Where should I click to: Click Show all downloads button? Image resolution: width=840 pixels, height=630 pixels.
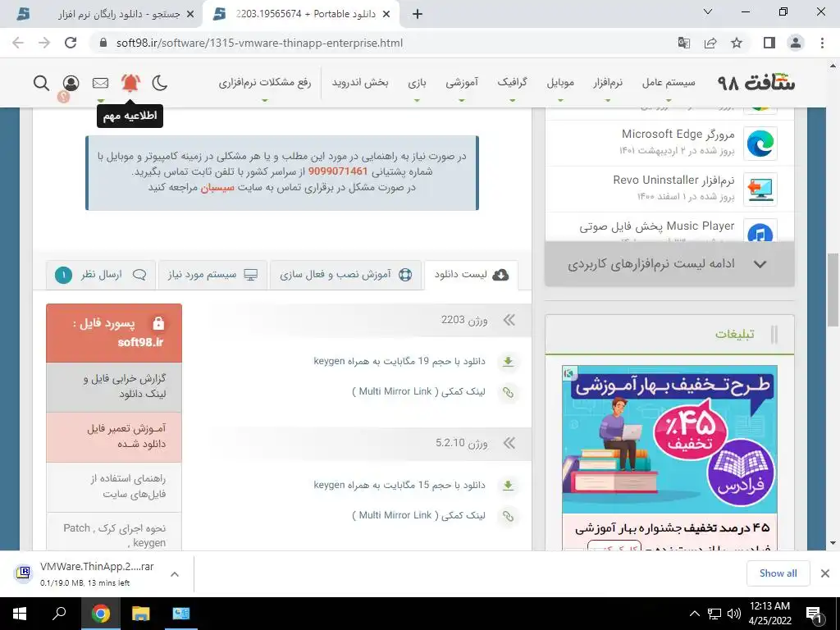pos(778,573)
